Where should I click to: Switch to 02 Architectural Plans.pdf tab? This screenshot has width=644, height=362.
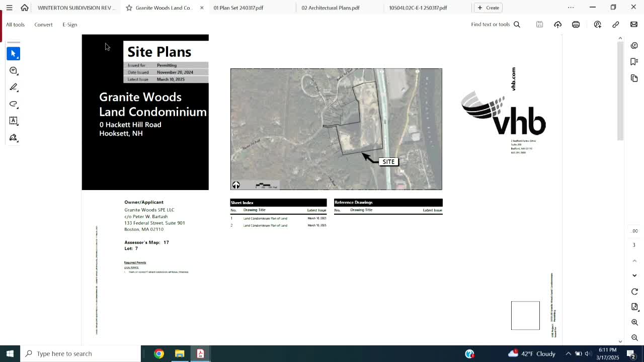(331, 8)
